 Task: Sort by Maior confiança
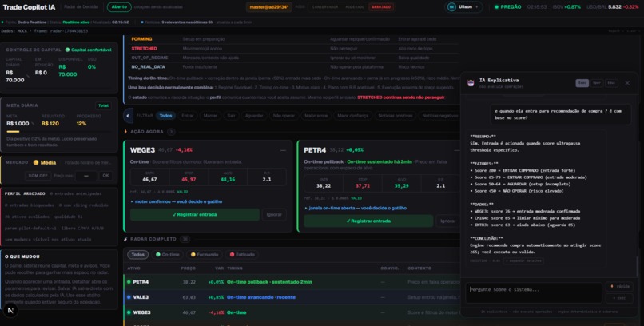353,116
